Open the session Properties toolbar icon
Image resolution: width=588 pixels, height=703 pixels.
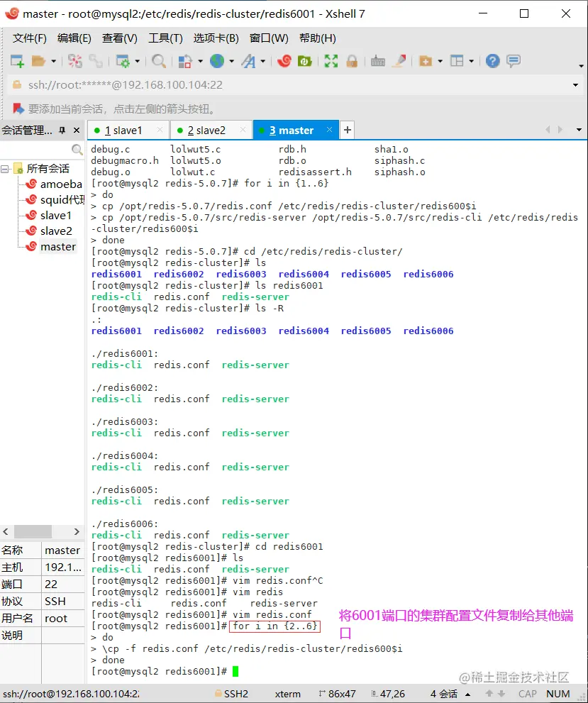coord(122,61)
